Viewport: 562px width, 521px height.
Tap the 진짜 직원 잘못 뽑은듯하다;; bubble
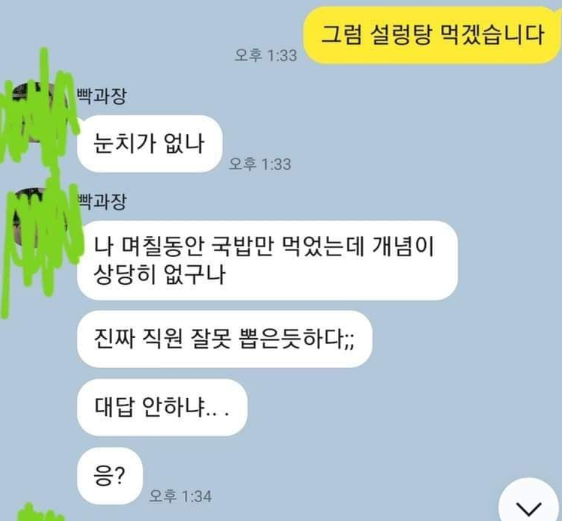pyautogui.click(x=224, y=339)
